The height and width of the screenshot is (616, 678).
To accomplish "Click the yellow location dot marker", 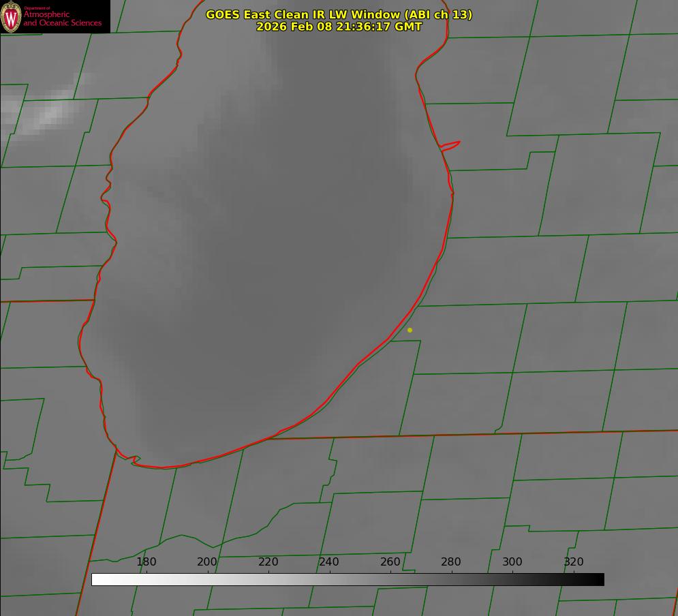I will point(410,330).
